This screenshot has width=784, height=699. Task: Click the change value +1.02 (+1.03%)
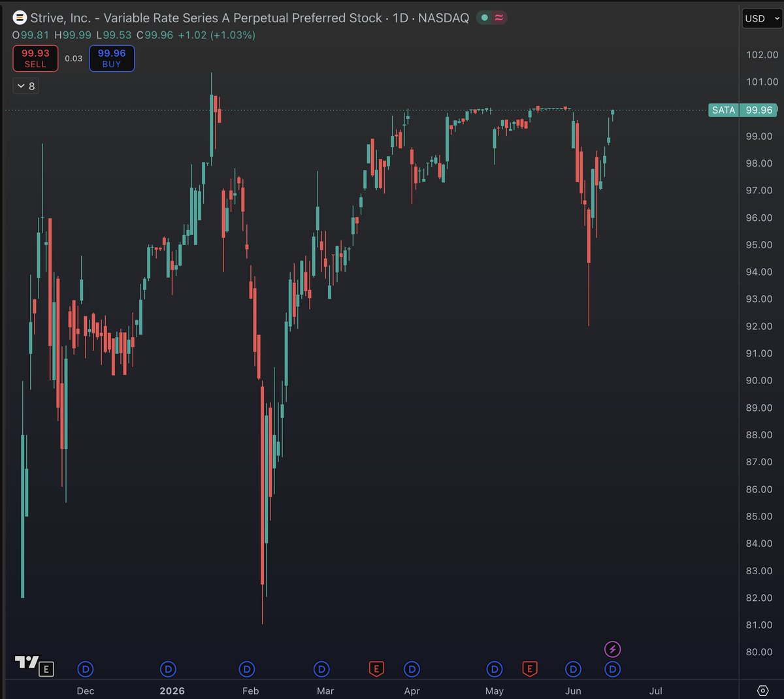[x=216, y=35]
